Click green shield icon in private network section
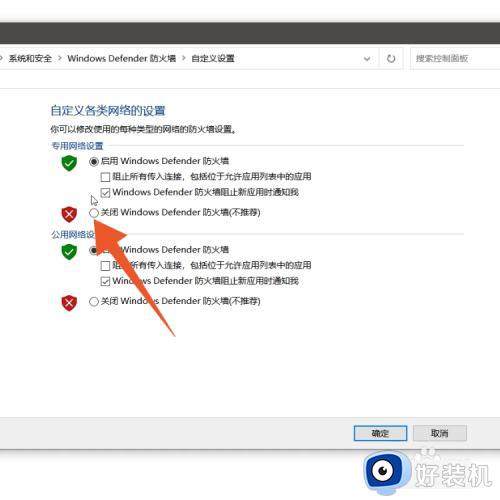 coord(69,163)
